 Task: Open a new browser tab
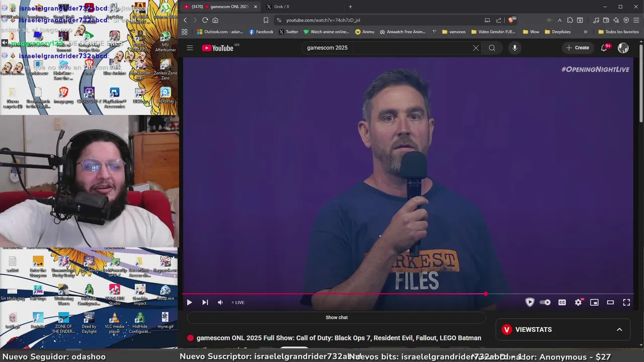click(x=350, y=7)
